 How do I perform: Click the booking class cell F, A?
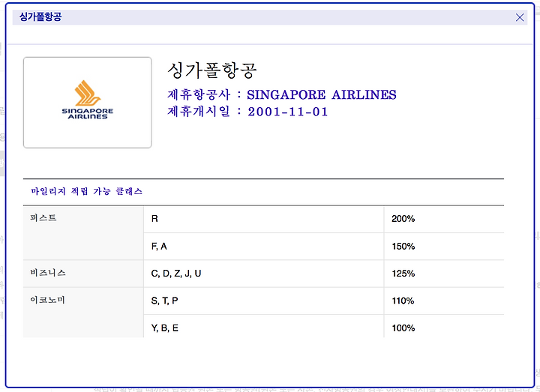(264, 247)
